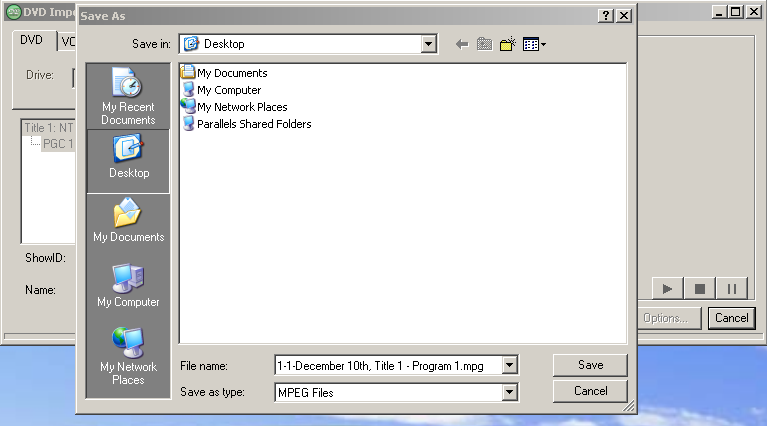Open My Documents in places bar
Viewport: 767px width, 426px height.
click(x=128, y=220)
